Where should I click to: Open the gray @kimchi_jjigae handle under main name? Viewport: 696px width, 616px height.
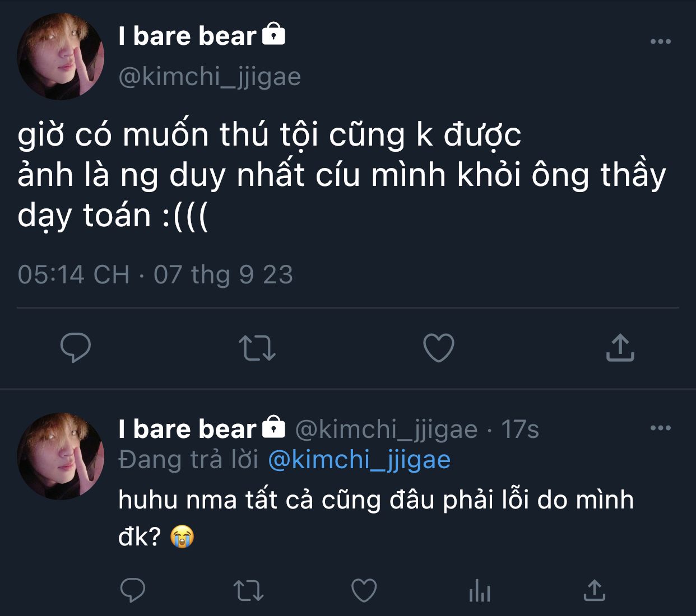(x=210, y=77)
